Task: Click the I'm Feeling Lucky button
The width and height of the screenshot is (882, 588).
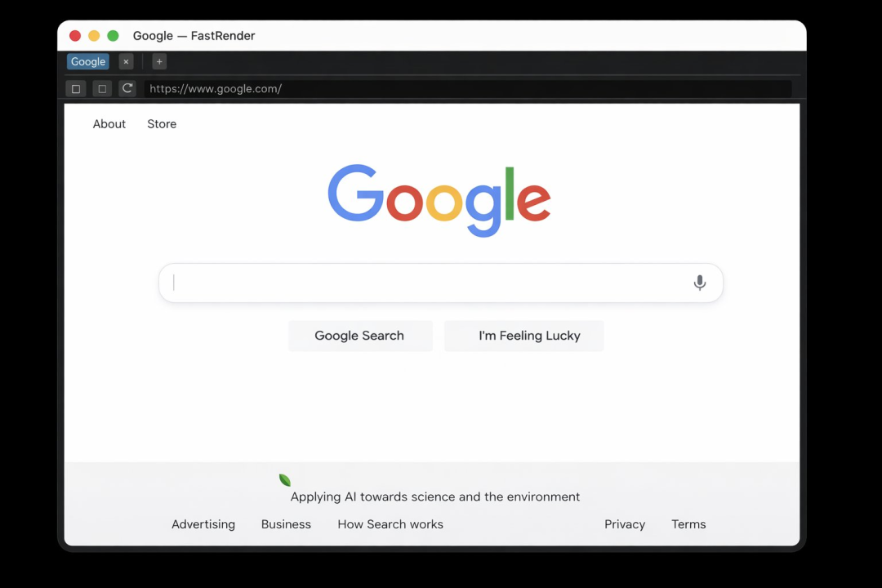Action: [523, 336]
